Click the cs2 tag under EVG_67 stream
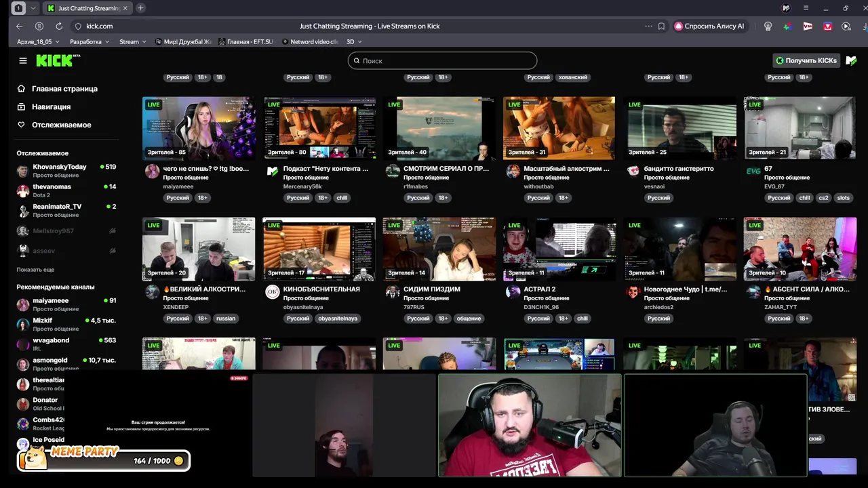Viewport: 868px width, 488px height. tap(823, 198)
